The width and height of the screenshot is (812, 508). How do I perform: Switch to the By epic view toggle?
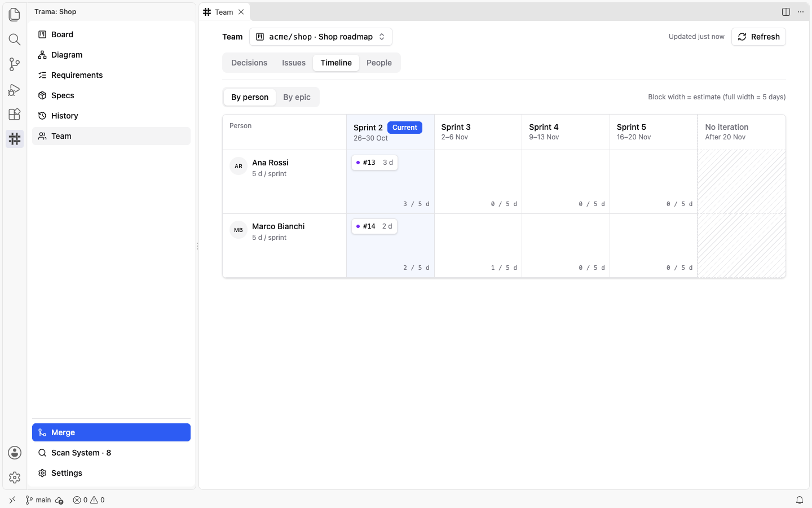(x=297, y=97)
